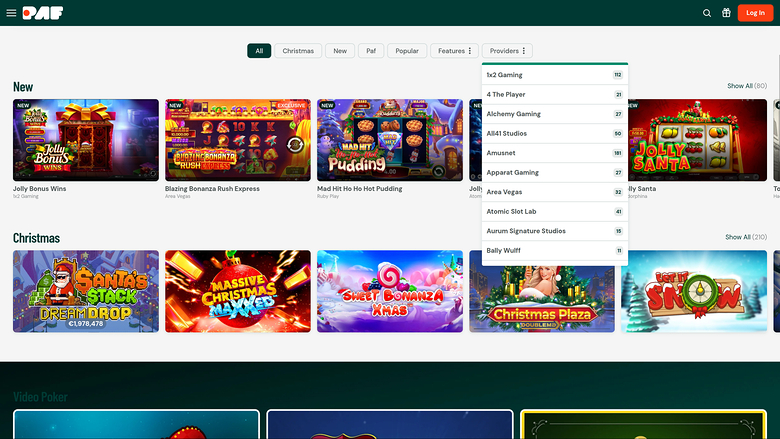The height and width of the screenshot is (439, 780).
Task: Open the gift bonuses icon
Action: click(726, 13)
